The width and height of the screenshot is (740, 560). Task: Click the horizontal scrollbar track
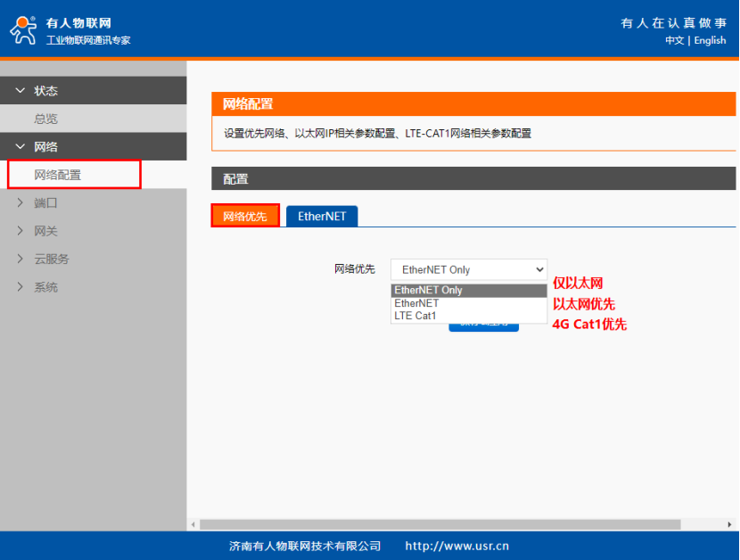pyautogui.click(x=704, y=524)
